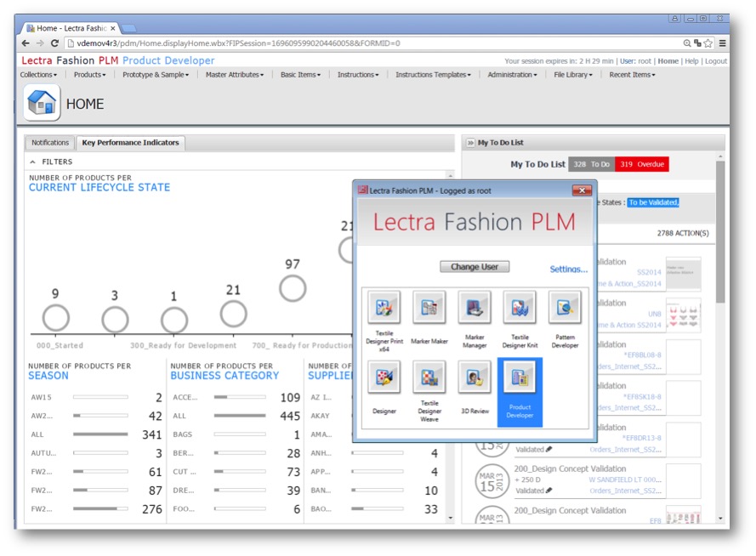Click the 328 To Do badge
The height and width of the screenshot is (556, 756).
(x=591, y=164)
